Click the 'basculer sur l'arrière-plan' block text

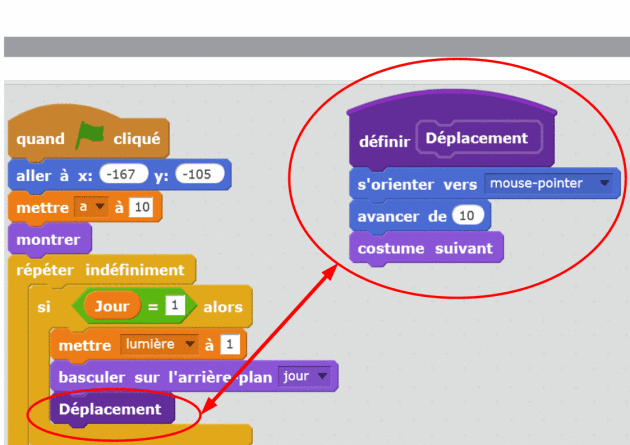click(164, 377)
